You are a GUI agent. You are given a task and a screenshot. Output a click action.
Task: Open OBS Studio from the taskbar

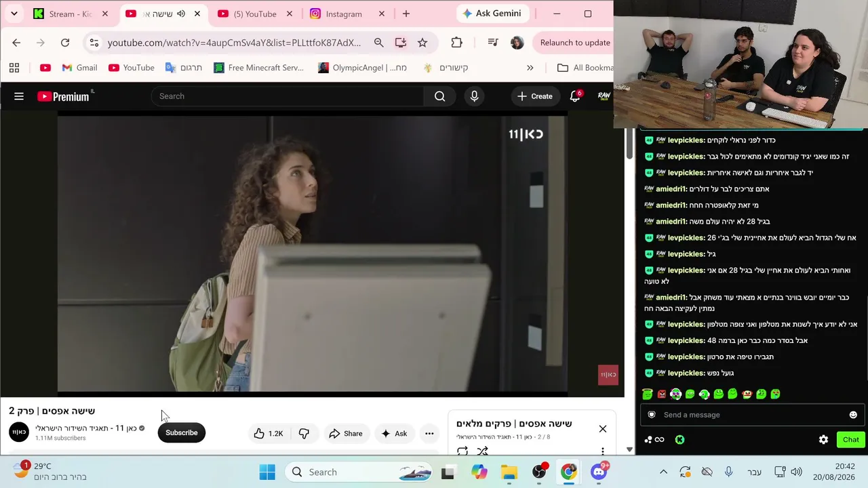[x=539, y=472]
